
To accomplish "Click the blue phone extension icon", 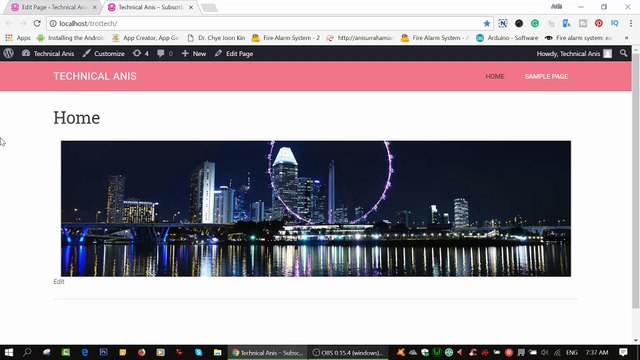I will (567, 23).
